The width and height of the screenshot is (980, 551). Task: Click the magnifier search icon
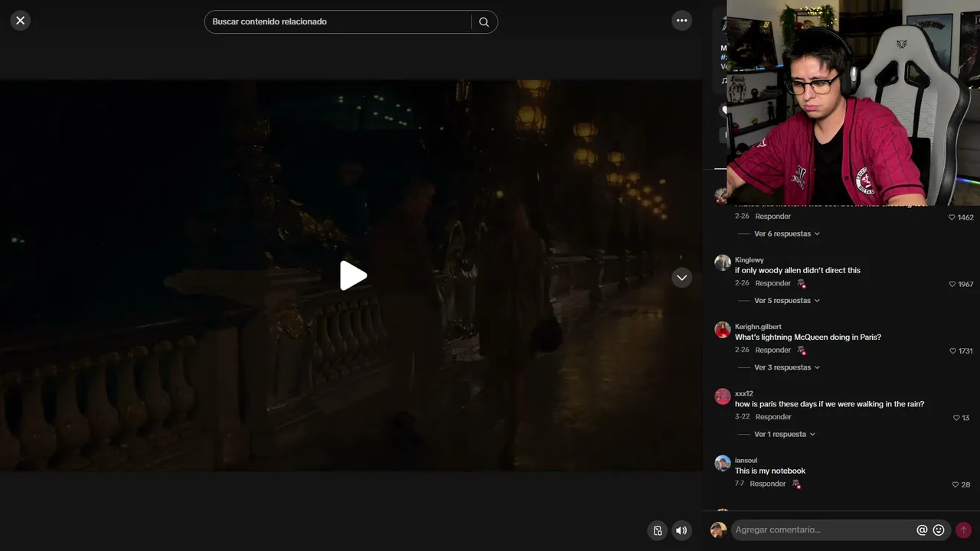pos(484,22)
